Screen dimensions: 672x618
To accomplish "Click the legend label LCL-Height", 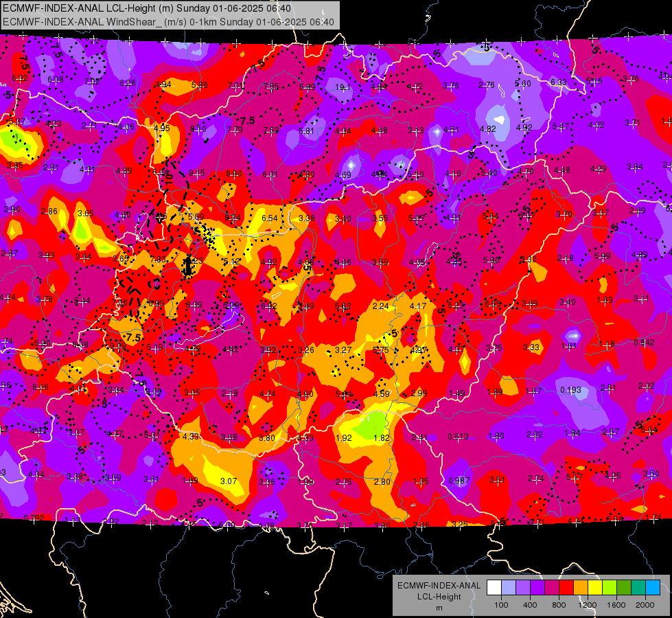I will (439, 597).
